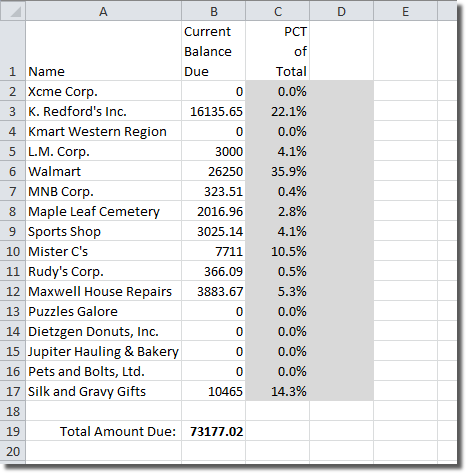Select the Walmart name cell
This screenshot has width=466, height=473.
coord(104,171)
